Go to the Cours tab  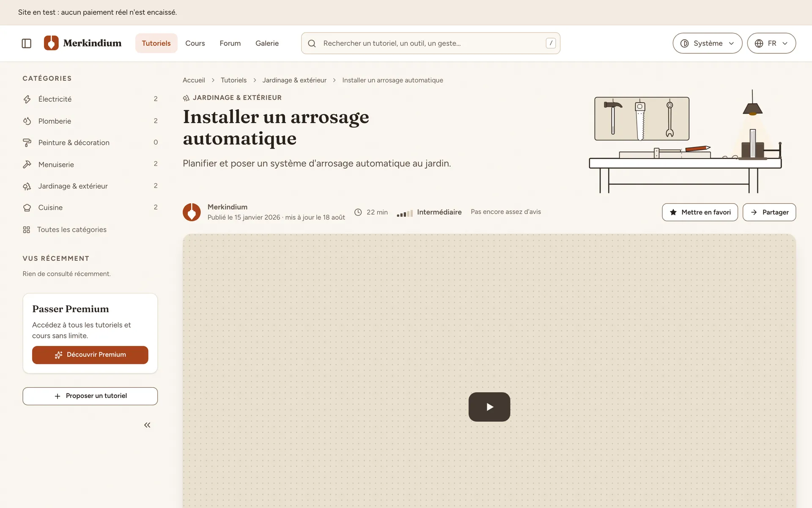195,43
